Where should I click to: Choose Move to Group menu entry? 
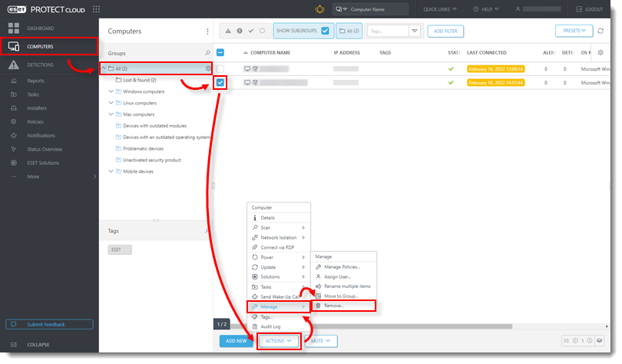coord(341,296)
